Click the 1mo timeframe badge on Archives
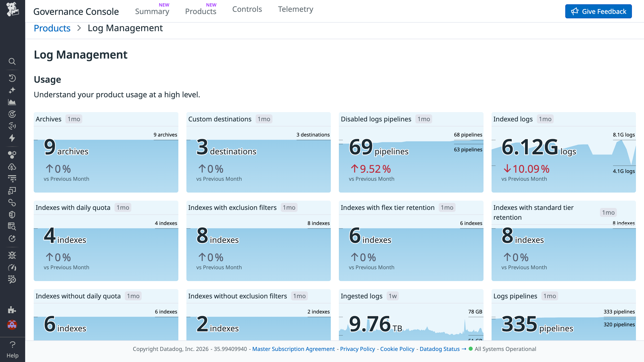 tap(74, 119)
